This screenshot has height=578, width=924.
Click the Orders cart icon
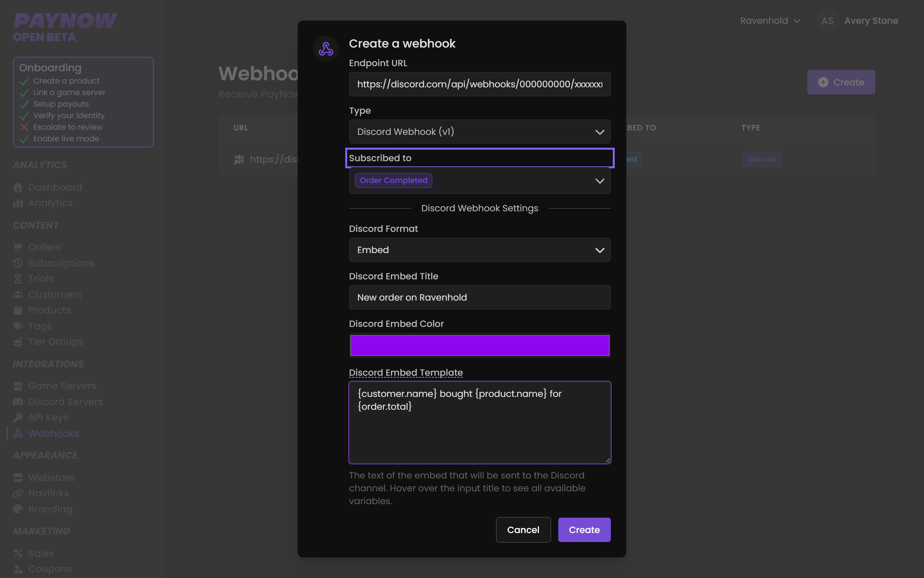18,247
